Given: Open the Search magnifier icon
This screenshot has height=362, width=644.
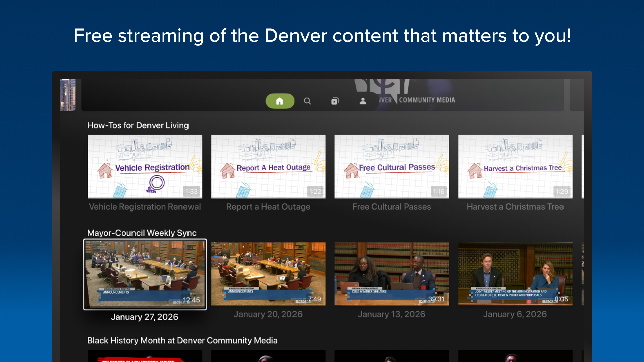Looking at the screenshot, I should pyautogui.click(x=307, y=101).
